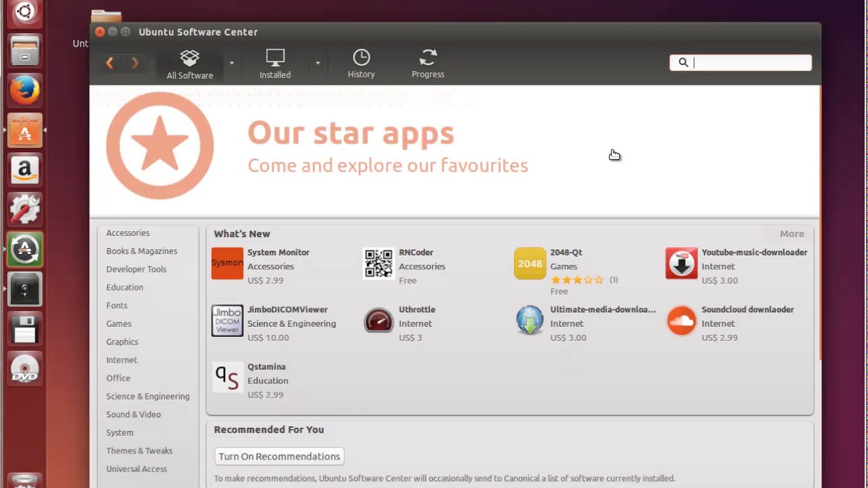Show Installed software
Screen dimensions: 868x488
[275, 64]
